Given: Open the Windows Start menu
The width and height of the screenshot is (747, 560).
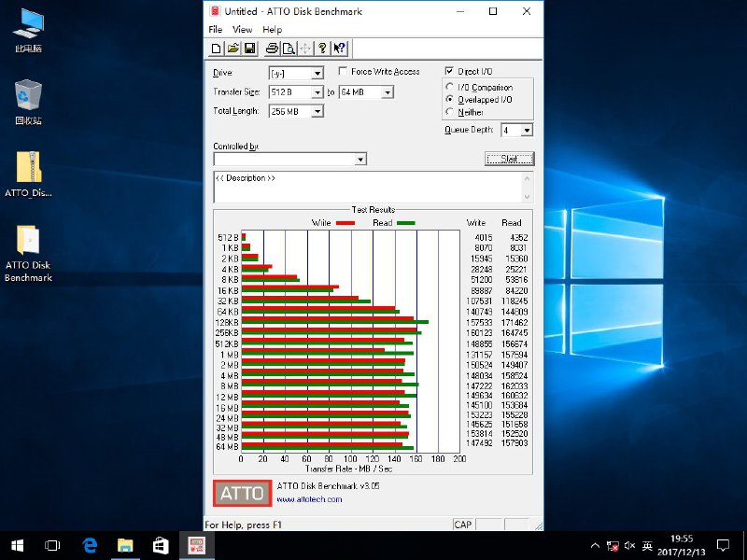Looking at the screenshot, I should coord(18,545).
